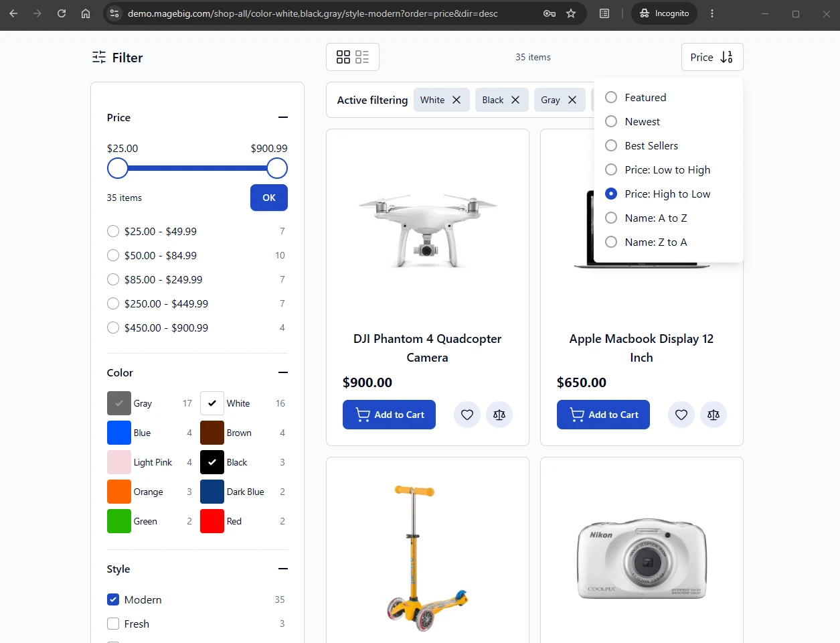The image size is (840, 643).
Task: Deselect the White color swatch
Action: 212,403
